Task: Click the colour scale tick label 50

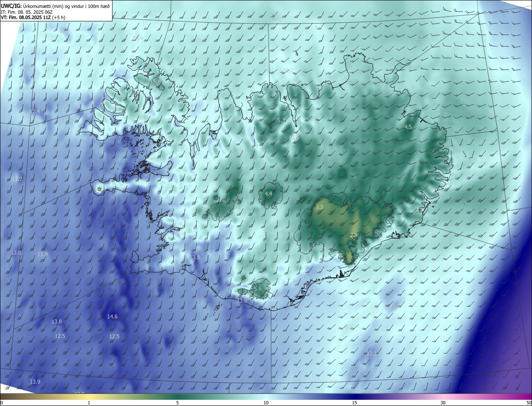Action: 529,403
